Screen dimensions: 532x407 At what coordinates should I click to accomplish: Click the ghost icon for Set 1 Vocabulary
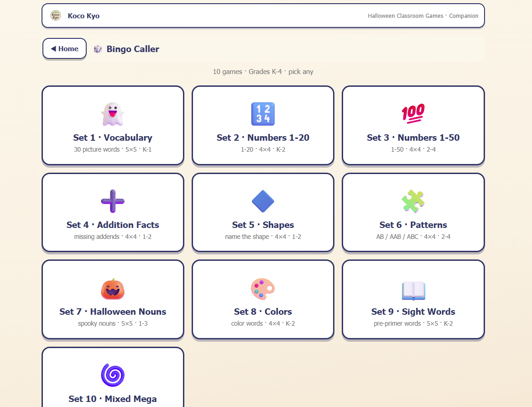point(113,114)
